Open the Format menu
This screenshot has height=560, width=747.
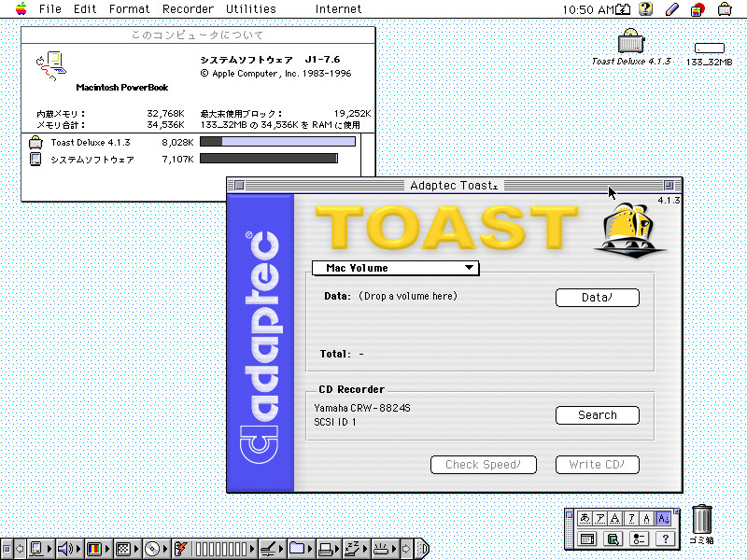point(129,8)
